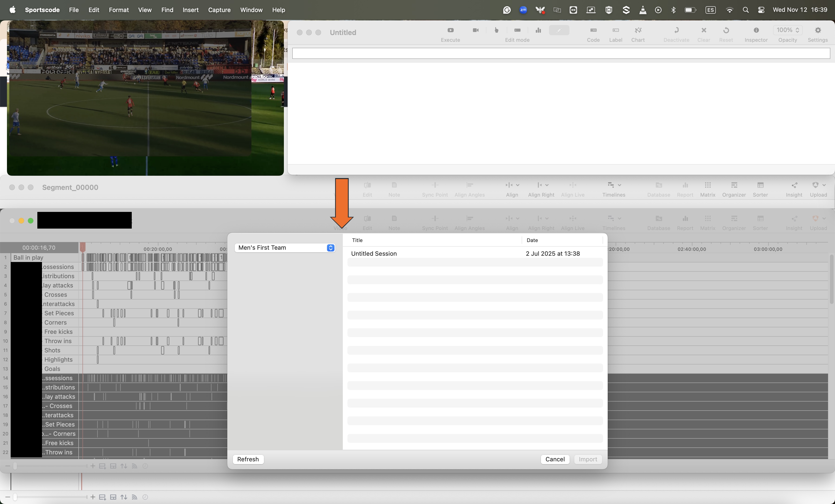Click Align Live in Segment_00000 window toolbar
The width and height of the screenshot is (835, 504).
coord(572,189)
